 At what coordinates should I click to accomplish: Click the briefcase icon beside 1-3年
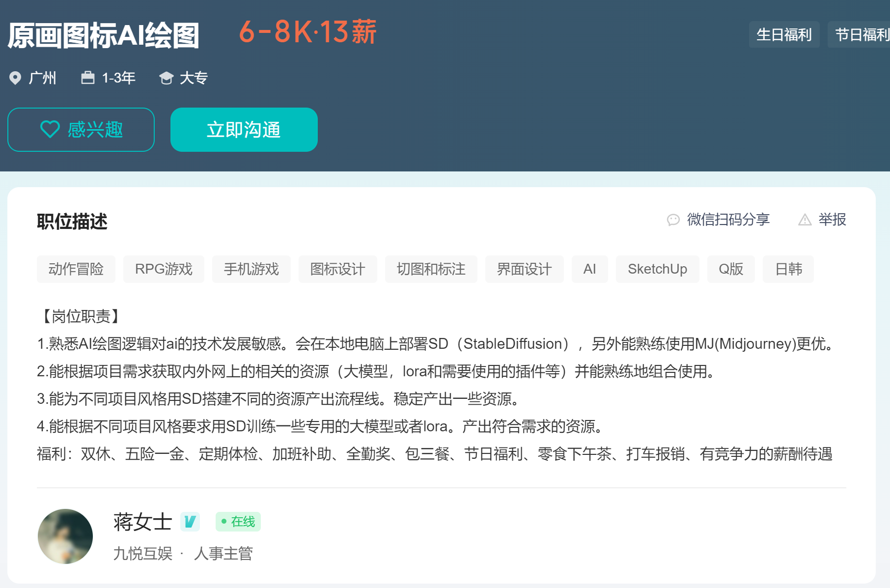[87, 78]
